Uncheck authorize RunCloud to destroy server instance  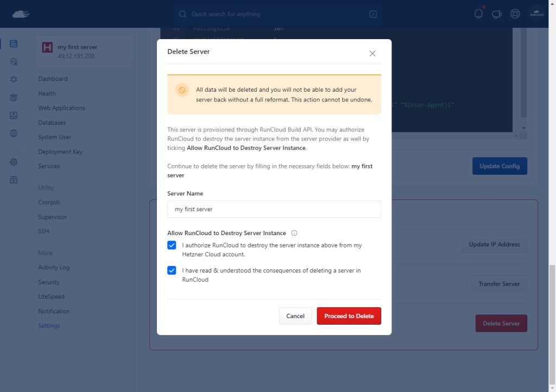(172, 245)
